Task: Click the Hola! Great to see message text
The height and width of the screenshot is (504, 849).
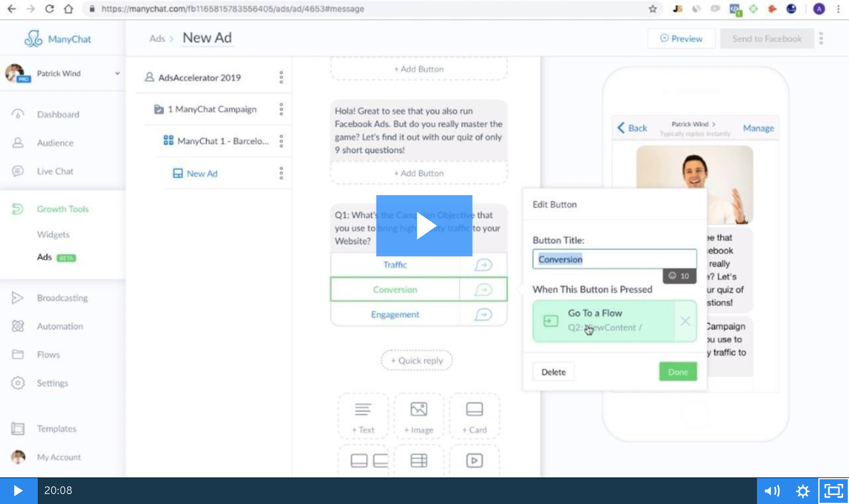Action: click(418, 130)
